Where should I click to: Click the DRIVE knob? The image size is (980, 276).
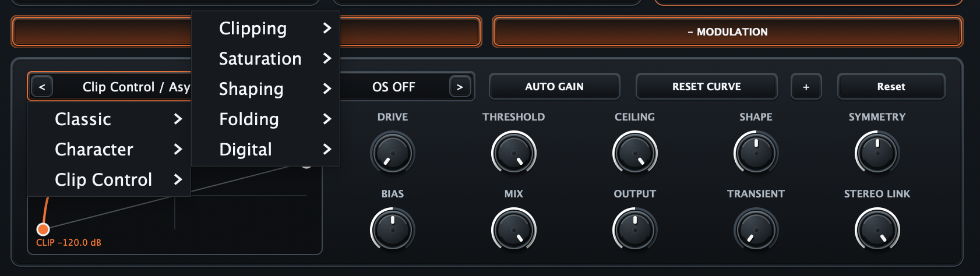coord(393,153)
